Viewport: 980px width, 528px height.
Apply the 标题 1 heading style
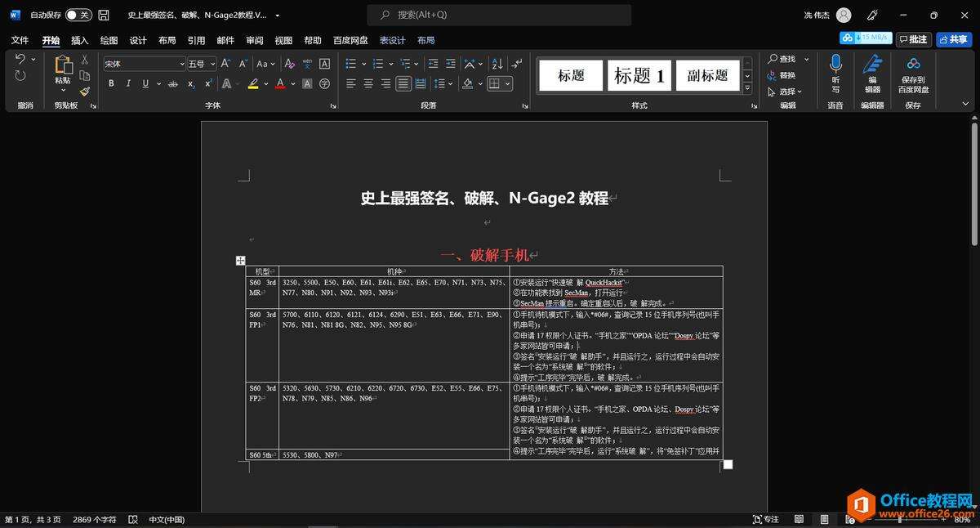pos(639,75)
